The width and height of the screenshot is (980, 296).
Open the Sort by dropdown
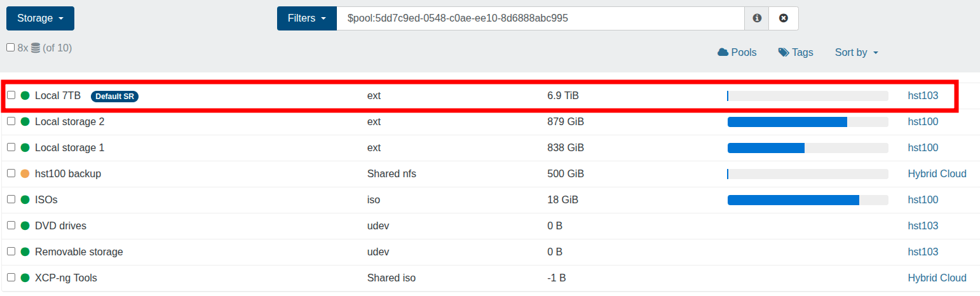[856, 52]
